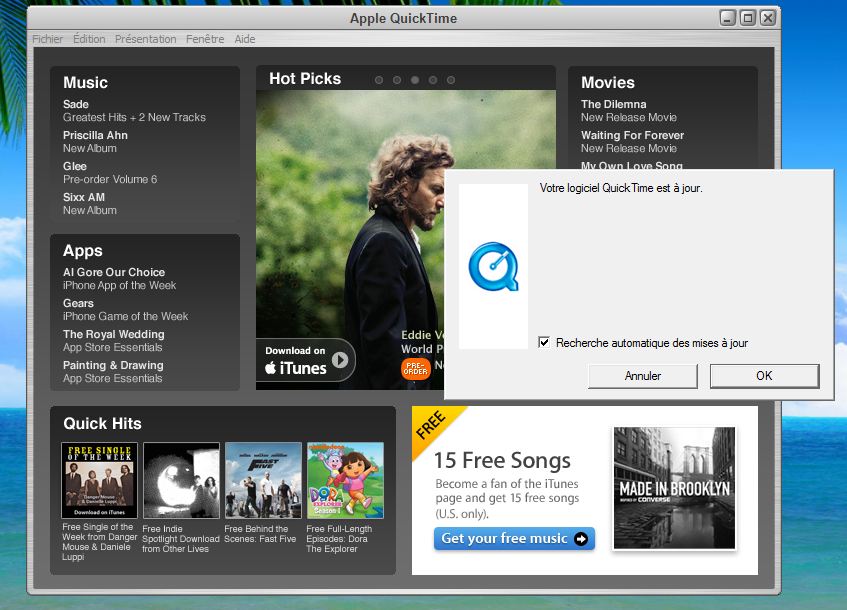This screenshot has height=610, width=847.
Task: Uncheck Recherche automatique des mises à jour
Action: coord(544,342)
